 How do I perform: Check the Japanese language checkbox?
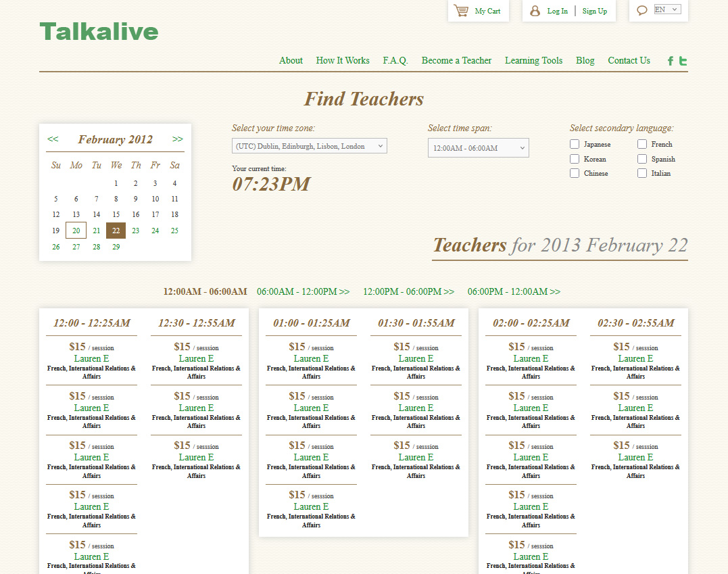click(575, 144)
